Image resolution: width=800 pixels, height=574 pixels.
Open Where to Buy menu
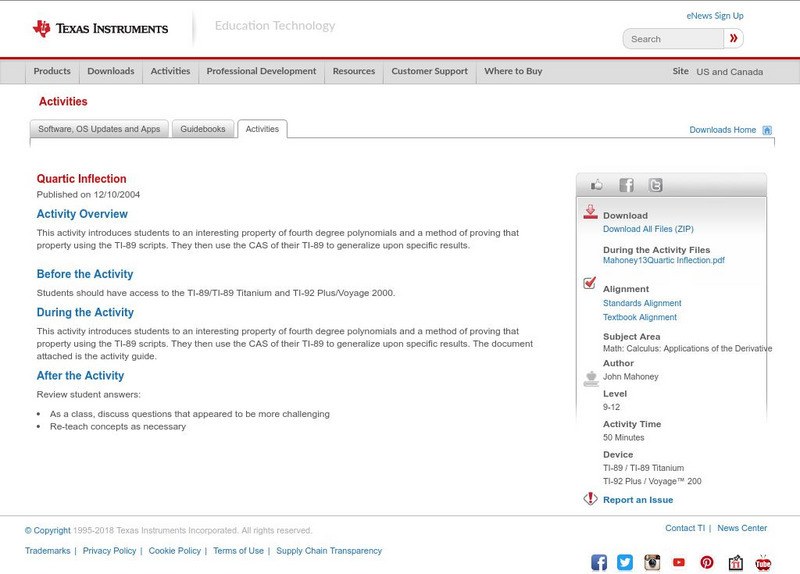pyautogui.click(x=513, y=71)
